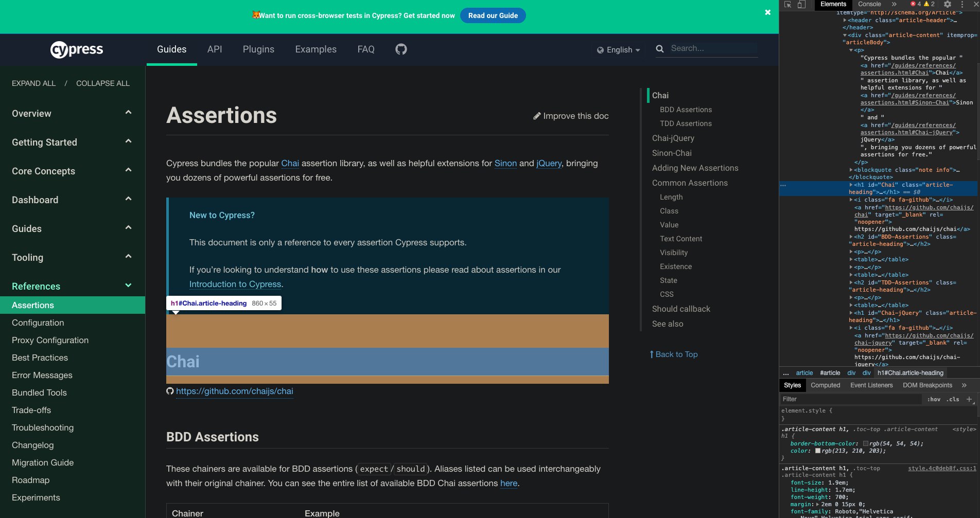Viewport: 980px width, 518px height.
Task: Open the https://github.com/chaijs/chai link
Action: coord(235,391)
